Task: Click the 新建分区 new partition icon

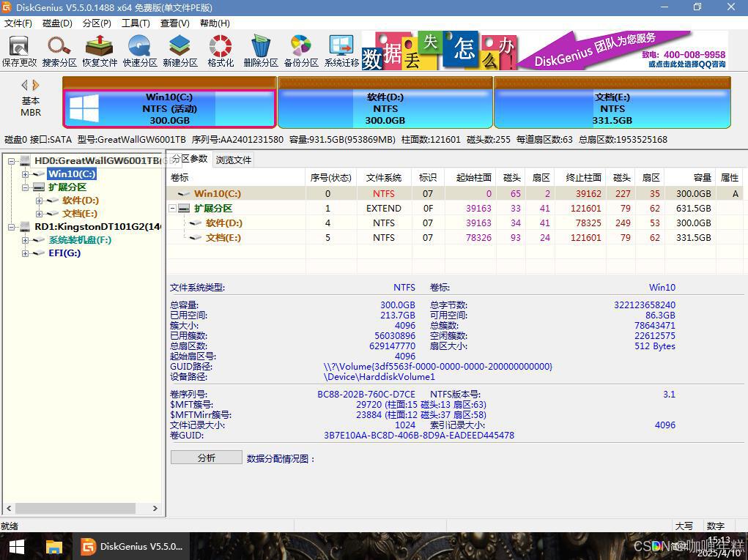Action: click(179, 50)
